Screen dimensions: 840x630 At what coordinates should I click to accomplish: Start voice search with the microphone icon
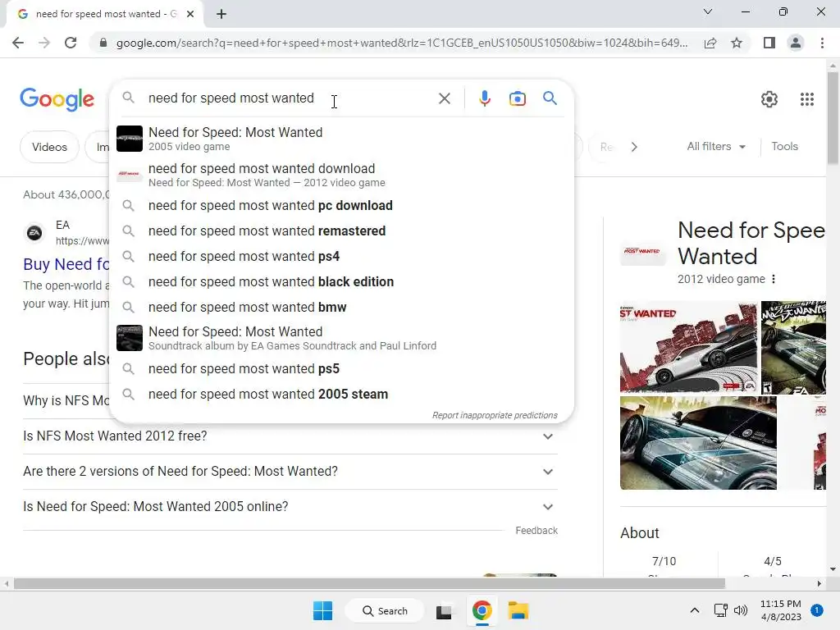[x=484, y=98]
